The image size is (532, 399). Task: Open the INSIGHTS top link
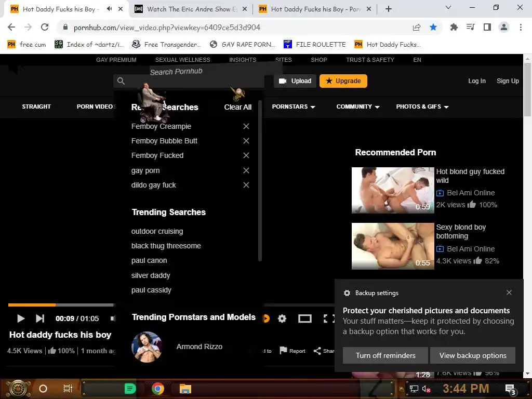[x=243, y=60]
